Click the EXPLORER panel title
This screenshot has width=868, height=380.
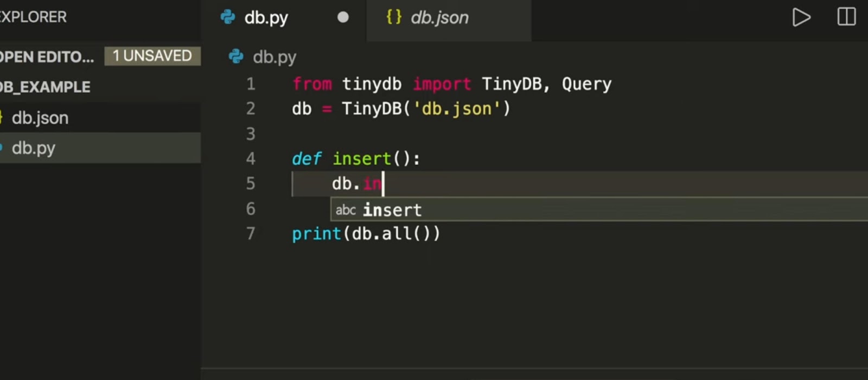33,17
